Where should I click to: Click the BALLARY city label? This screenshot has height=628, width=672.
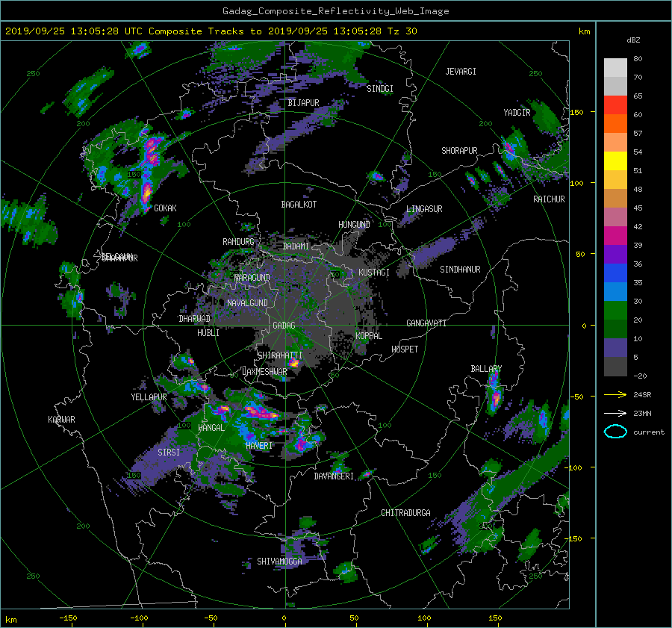[x=486, y=369]
